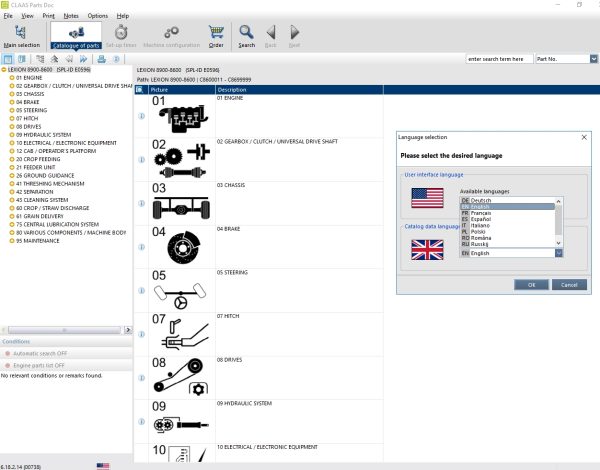Open the View menu

click(x=27, y=16)
